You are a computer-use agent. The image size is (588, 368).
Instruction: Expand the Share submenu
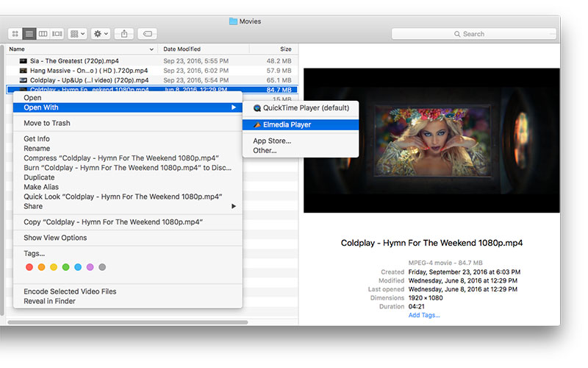click(127, 206)
